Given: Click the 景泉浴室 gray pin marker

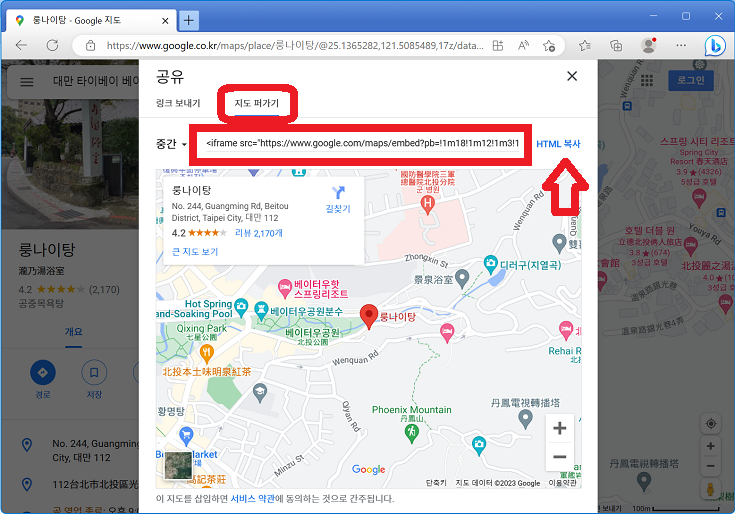Looking at the screenshot, I should coord(462,279).
